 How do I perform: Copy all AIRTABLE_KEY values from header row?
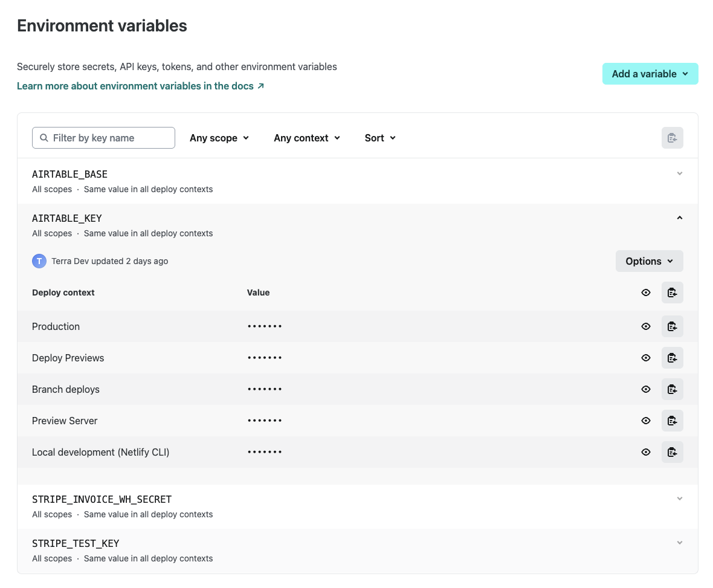point(672,292)
